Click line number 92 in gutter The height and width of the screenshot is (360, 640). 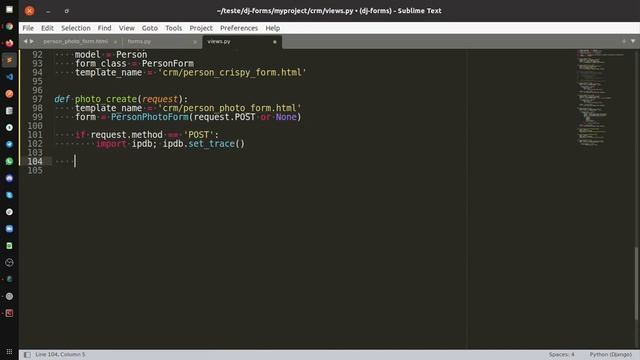tap(38, 55)
